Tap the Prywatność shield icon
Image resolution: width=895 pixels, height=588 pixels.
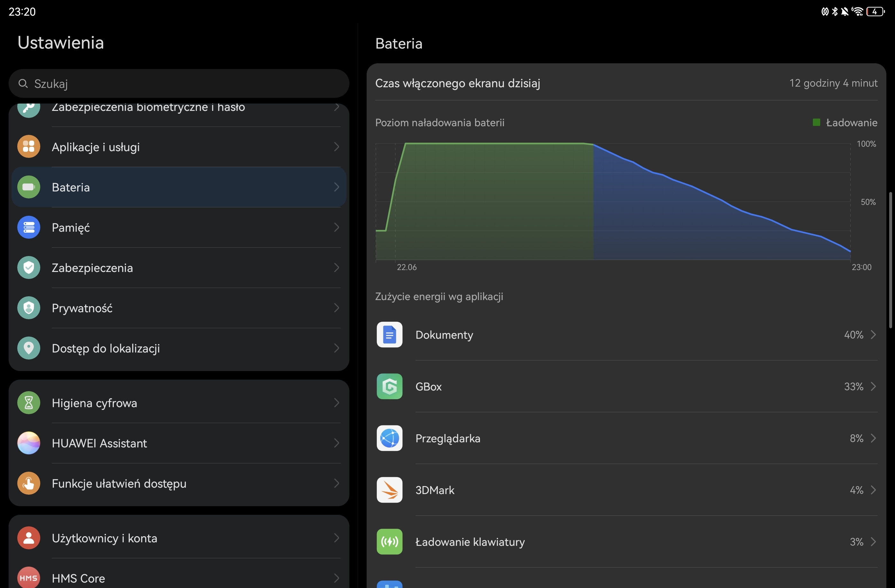(x=28, y=307)
